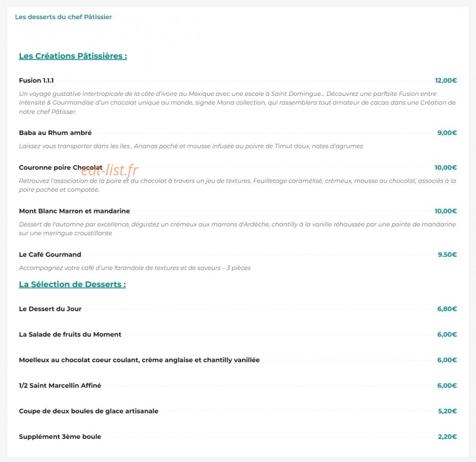Click the 'Les desserts du chef Pâtissier' title
This screenshot has height=462, width=476.
click(x=64, y=17)
